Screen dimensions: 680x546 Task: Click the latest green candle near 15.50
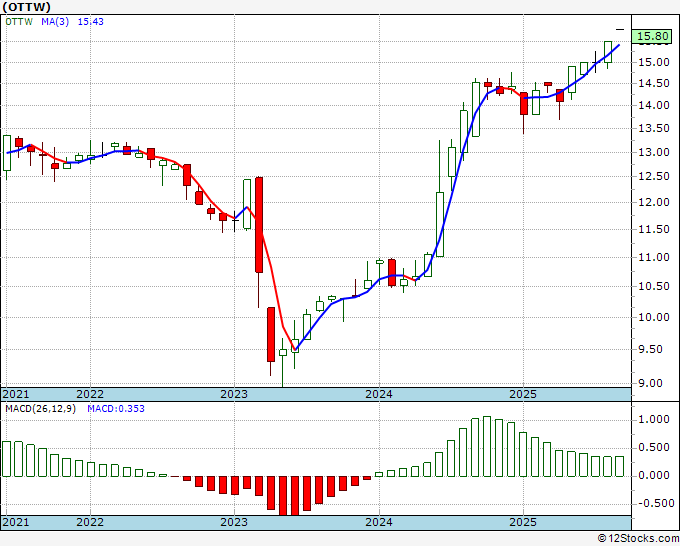click(x=608, y=52)
